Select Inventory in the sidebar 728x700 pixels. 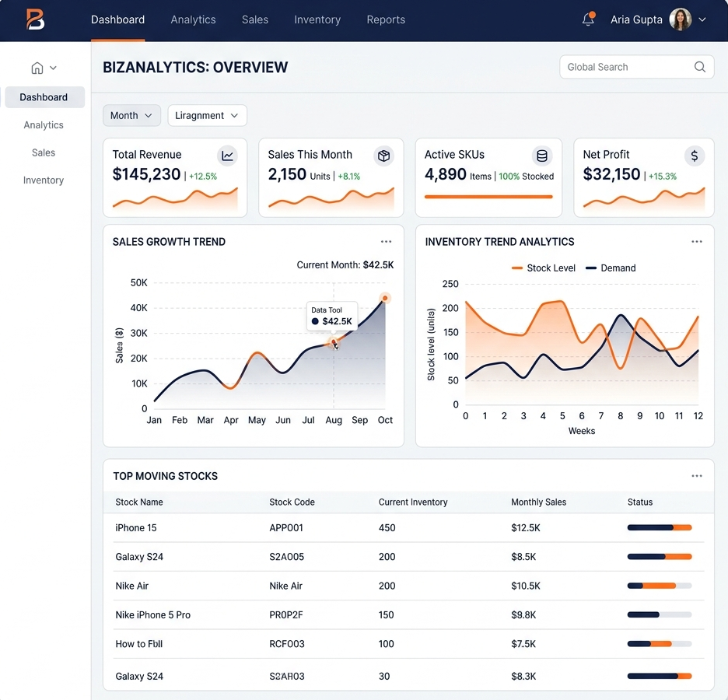[44, 180]
